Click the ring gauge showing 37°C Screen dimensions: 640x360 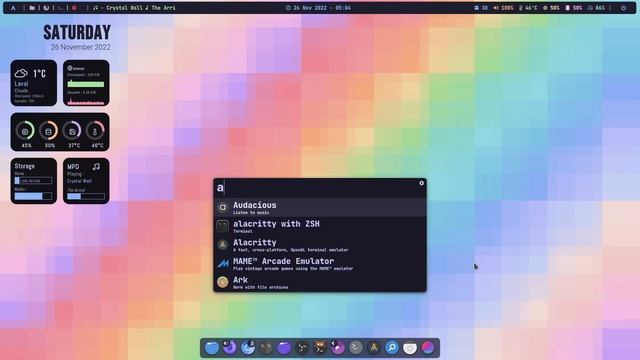(72, 131)
